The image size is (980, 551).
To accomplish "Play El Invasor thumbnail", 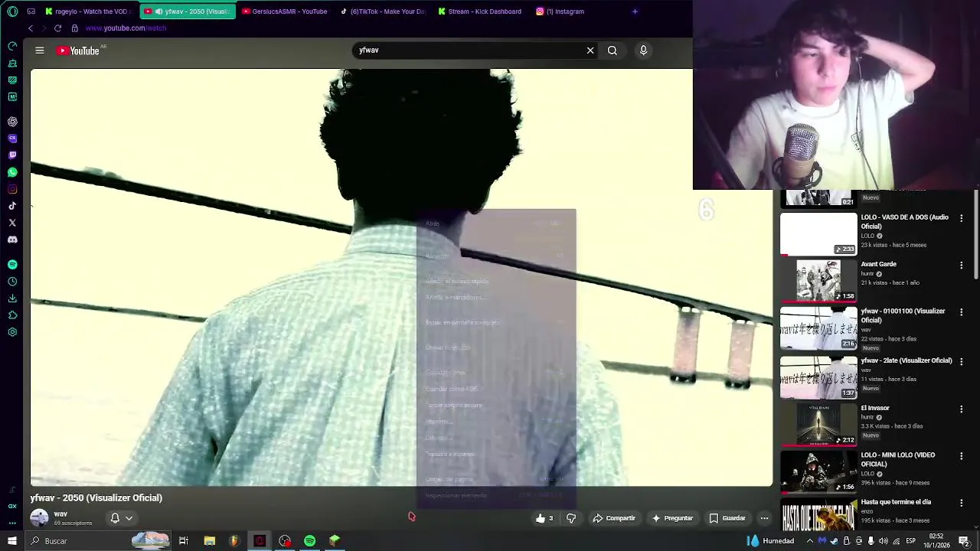I will click(818, 425).
